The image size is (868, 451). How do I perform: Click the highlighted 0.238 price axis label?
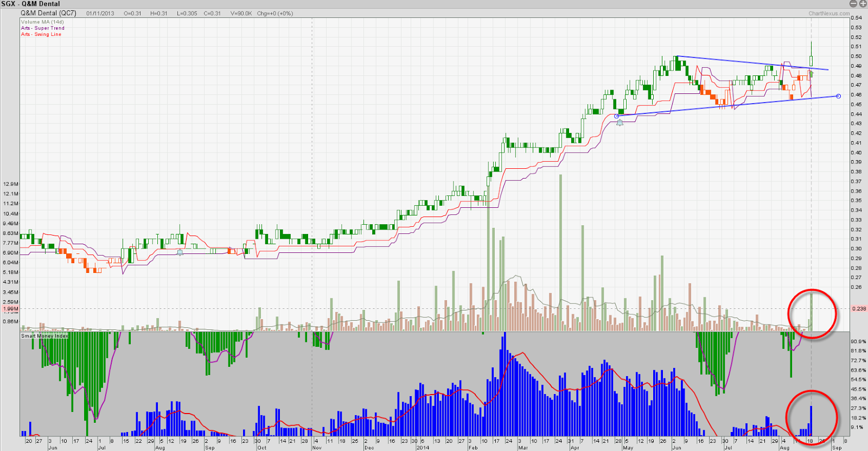(859, 308)
